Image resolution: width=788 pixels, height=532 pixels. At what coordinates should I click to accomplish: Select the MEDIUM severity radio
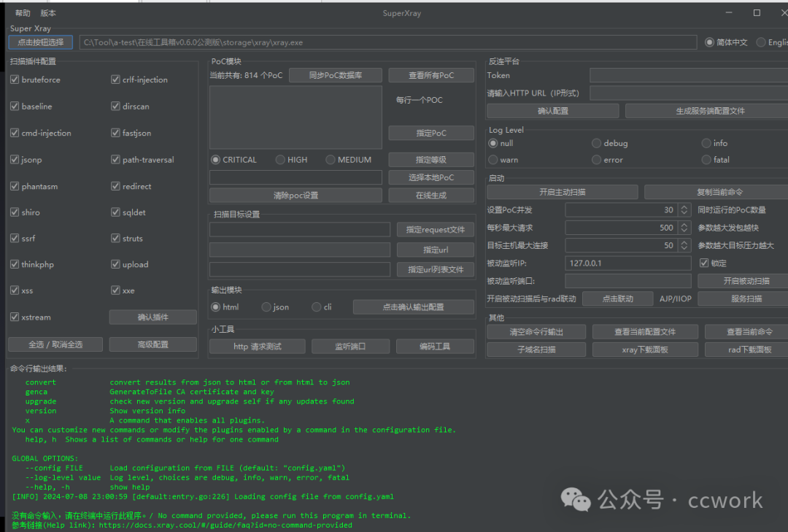(331, 159)
